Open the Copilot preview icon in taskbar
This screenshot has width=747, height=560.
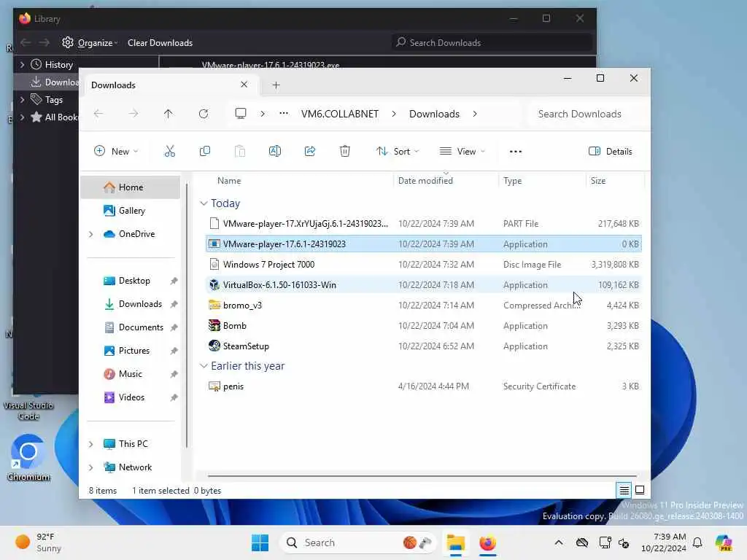tap(724, 542)
